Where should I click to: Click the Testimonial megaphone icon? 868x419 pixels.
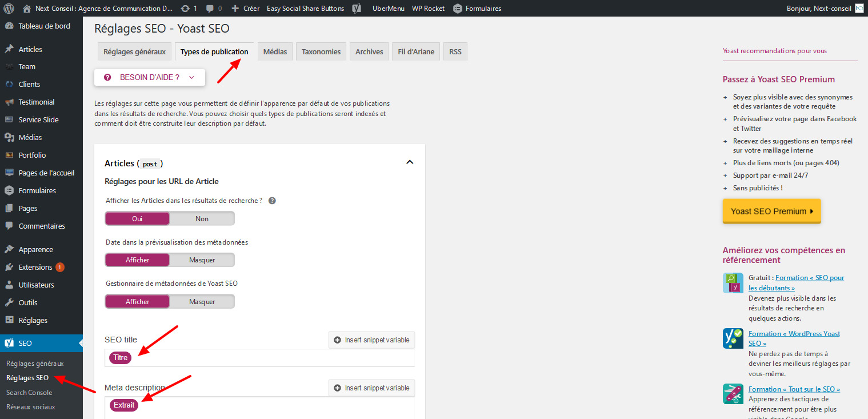tap(9, 102)
